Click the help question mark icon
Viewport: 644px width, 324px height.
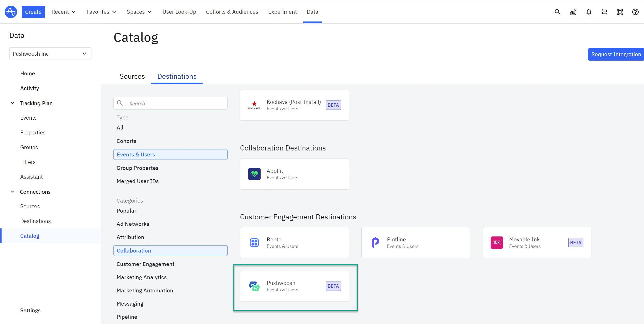pyautogui.click(x=635, y=12)
